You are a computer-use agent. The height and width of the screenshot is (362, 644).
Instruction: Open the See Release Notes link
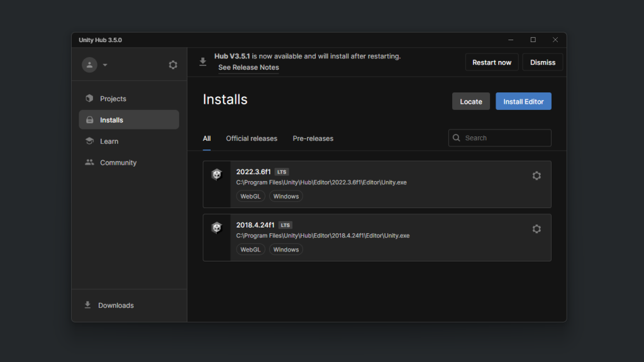(x=248, y=67)
